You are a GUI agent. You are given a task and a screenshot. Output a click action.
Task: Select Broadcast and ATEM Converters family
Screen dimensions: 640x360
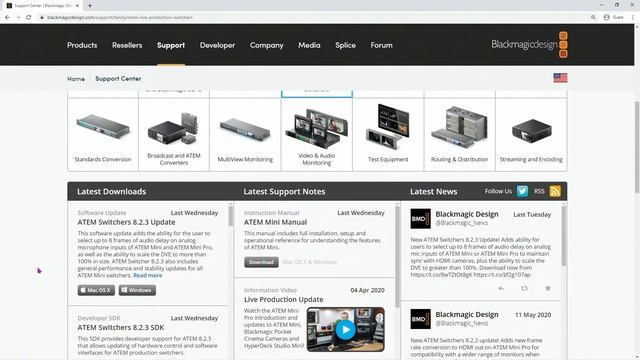pyautogui.click(x=174, y=135)
